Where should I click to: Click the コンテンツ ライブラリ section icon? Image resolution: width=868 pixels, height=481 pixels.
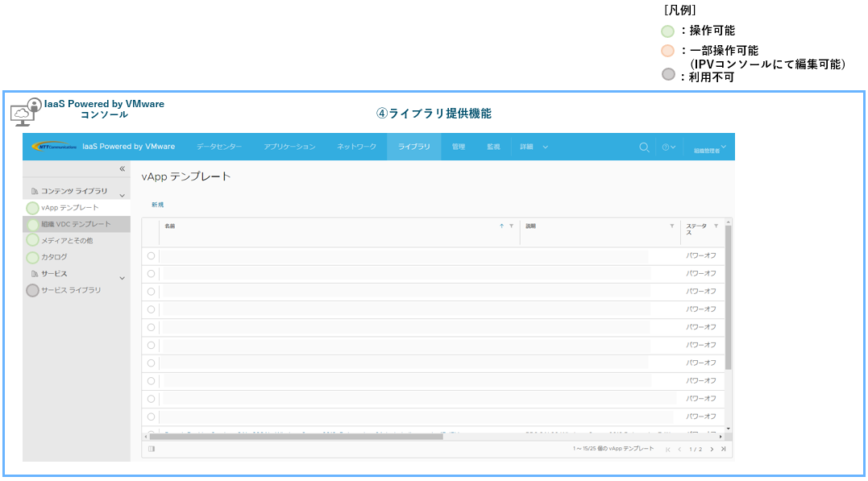(35, 192)
